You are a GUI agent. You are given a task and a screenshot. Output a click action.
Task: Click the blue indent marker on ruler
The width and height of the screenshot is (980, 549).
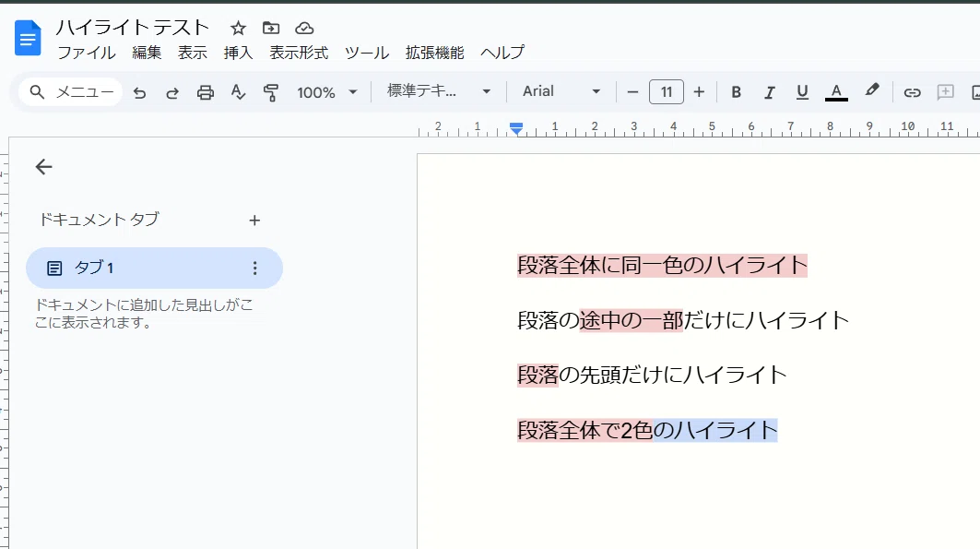point(516,129)
